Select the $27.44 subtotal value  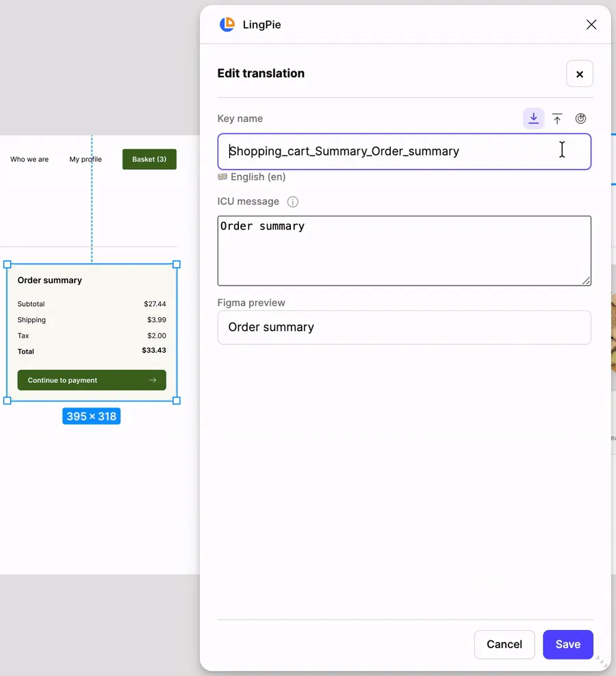click(x=155, y=304)
